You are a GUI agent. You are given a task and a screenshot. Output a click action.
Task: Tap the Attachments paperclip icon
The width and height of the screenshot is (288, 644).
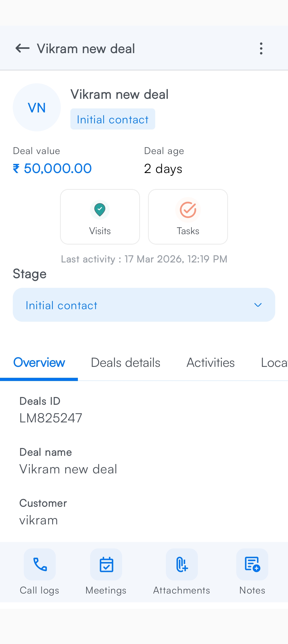pos(182,564)
